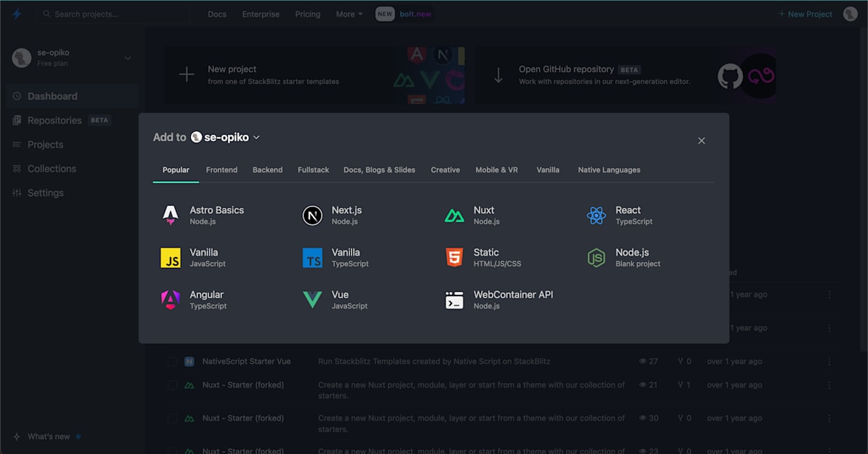868x454 pixels.
Task: Click the plus icon on New project card
Action: [187, 75]
